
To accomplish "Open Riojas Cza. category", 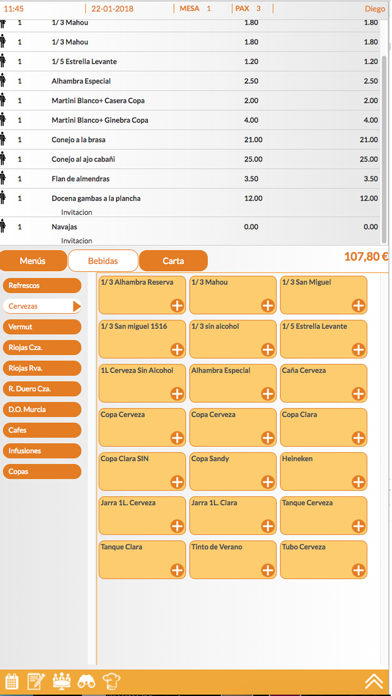I will coord(42,348).
